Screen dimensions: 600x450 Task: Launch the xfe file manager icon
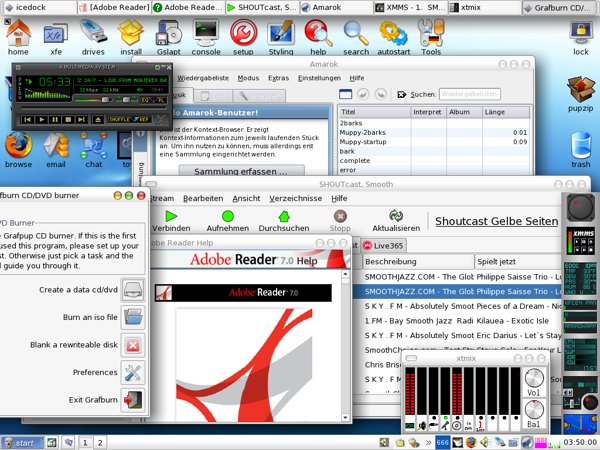(56, 38)
